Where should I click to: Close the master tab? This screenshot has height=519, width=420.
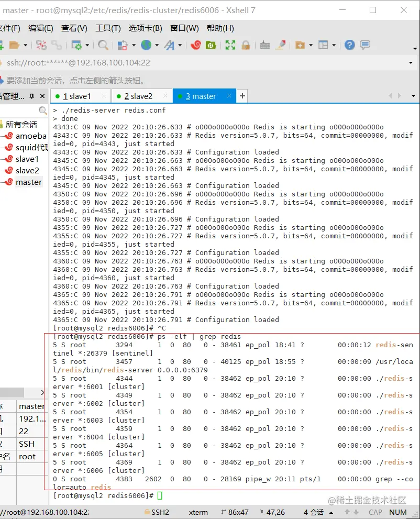pyautogui.click(x=229, y=96)
